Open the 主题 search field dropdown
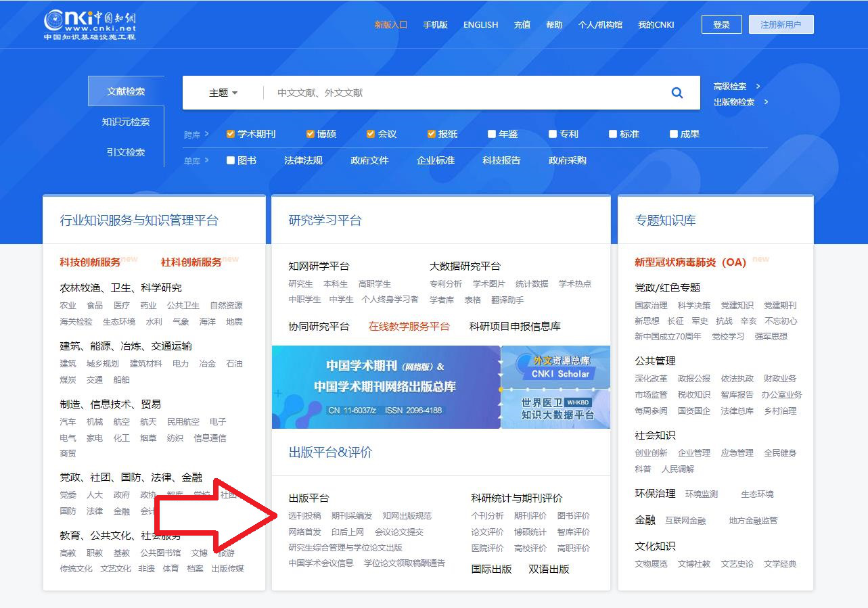The image size is (868, 608). (x=223, y=93)
